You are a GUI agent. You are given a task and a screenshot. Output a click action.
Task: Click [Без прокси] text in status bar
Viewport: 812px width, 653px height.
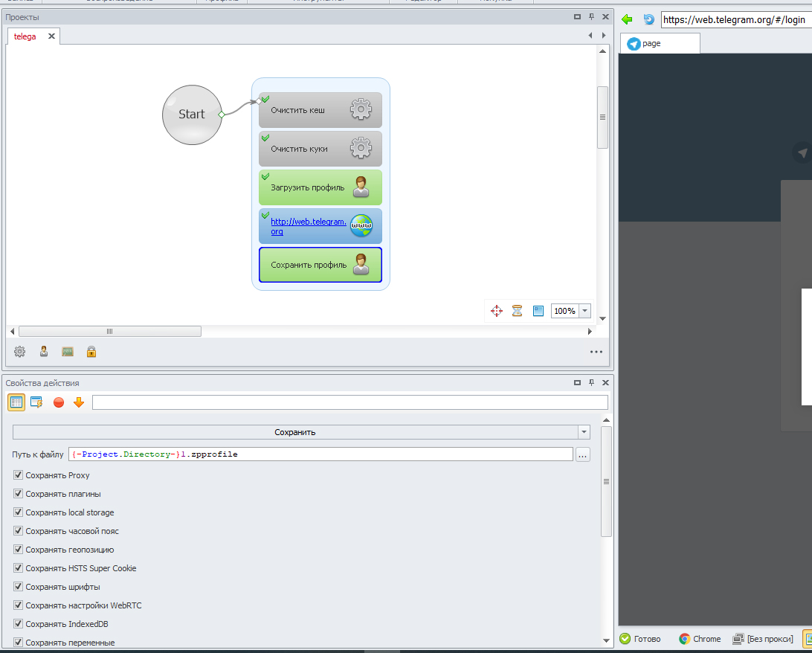coord(770,639)
